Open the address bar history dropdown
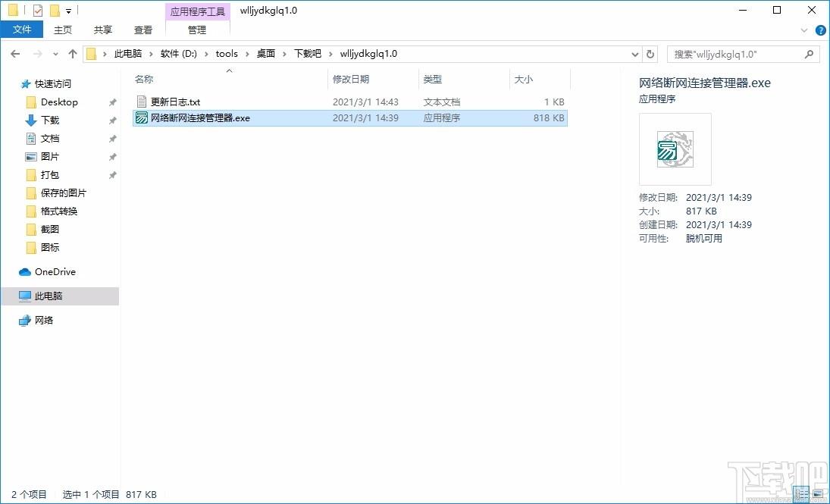 point(636,54)
